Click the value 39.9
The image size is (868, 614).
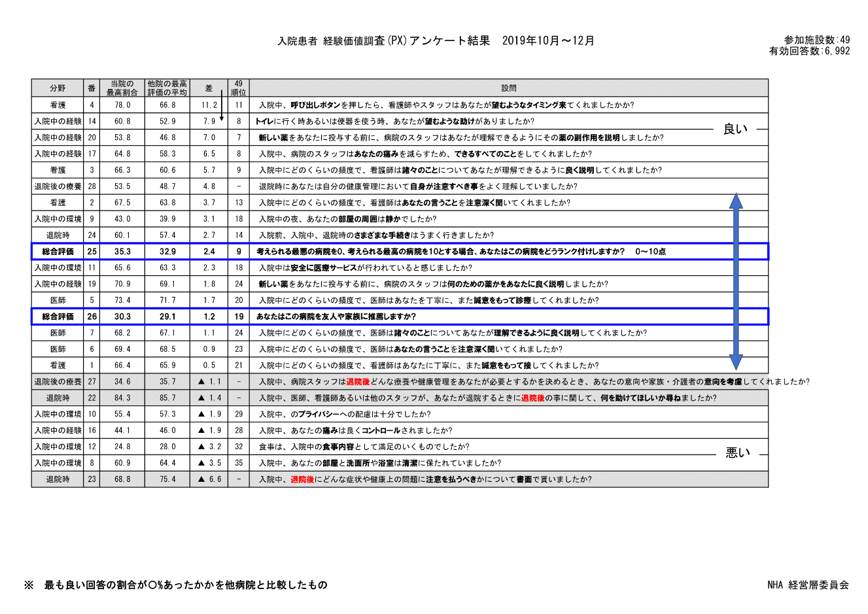[x=167, y=219]
